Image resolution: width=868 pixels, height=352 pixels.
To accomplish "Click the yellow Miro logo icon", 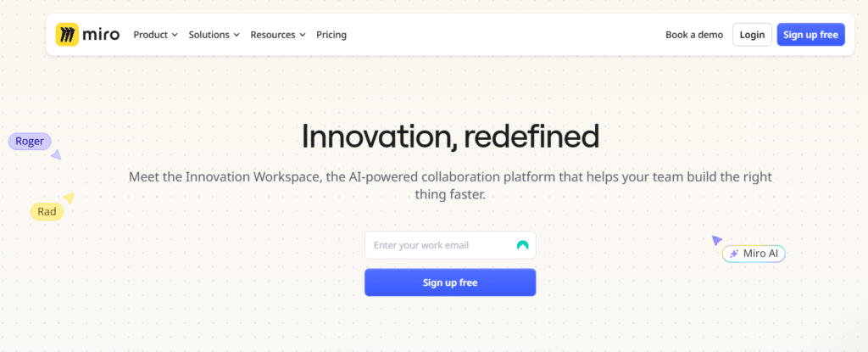I will tap(67, 35).
